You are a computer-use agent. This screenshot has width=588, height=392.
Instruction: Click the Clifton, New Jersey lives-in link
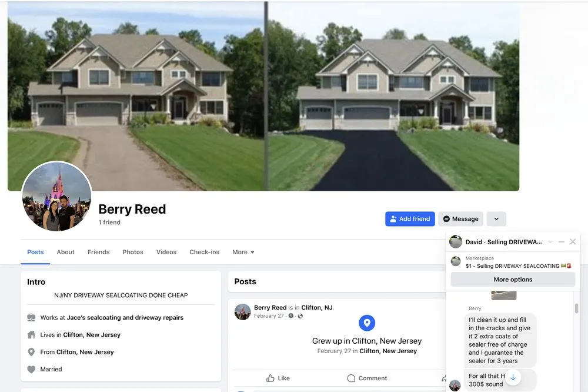coord(92,334)
